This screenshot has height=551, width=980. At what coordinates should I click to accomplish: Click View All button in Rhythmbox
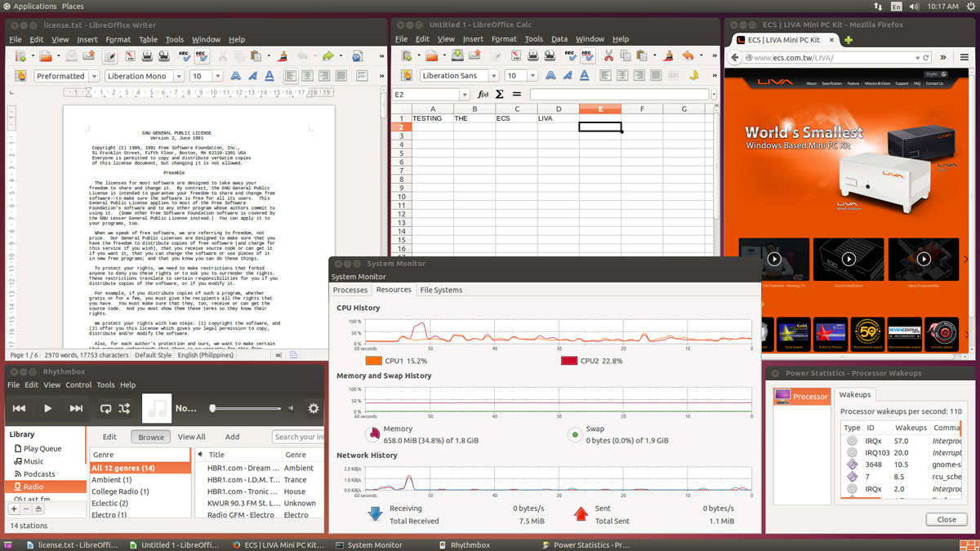[192, 437]
